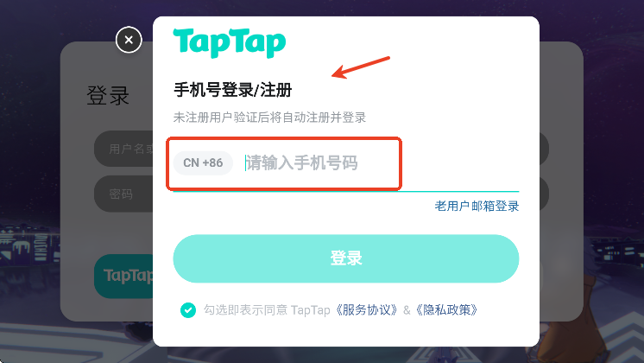The image size is (644, 363).
Task: Click the 勾选即表示同意 TapTap label text
Action: [267, 309]
